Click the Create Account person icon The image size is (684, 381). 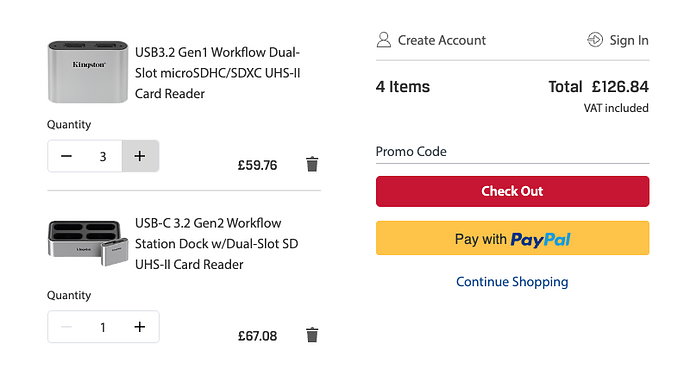pyautogui.click(x=384, y=40)
